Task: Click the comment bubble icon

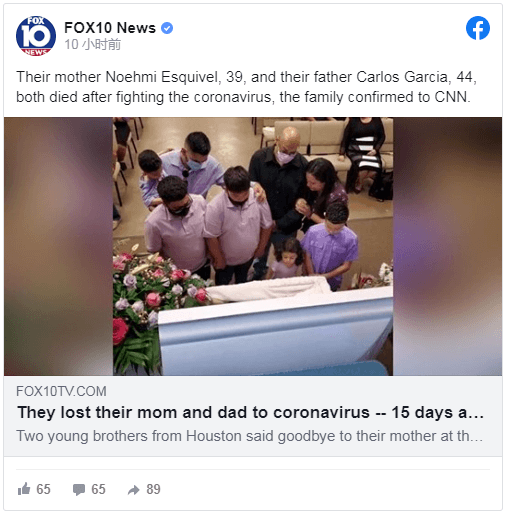Action: coord(79,489)
